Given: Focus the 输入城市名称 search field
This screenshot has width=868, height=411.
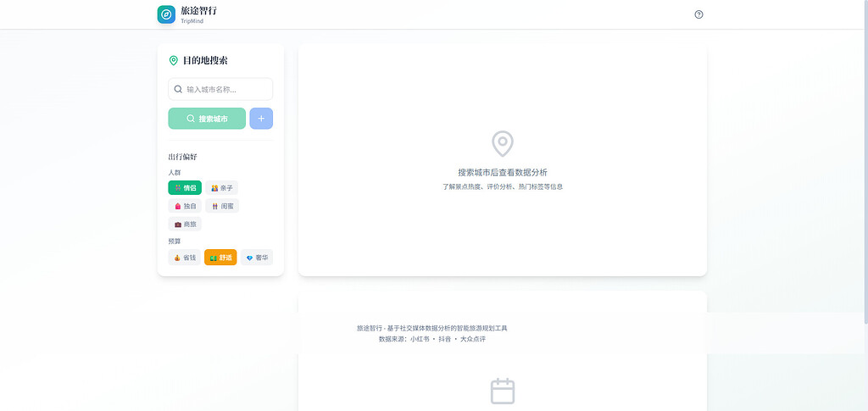Looking at the screenshot, I should (x=220, y=89).
